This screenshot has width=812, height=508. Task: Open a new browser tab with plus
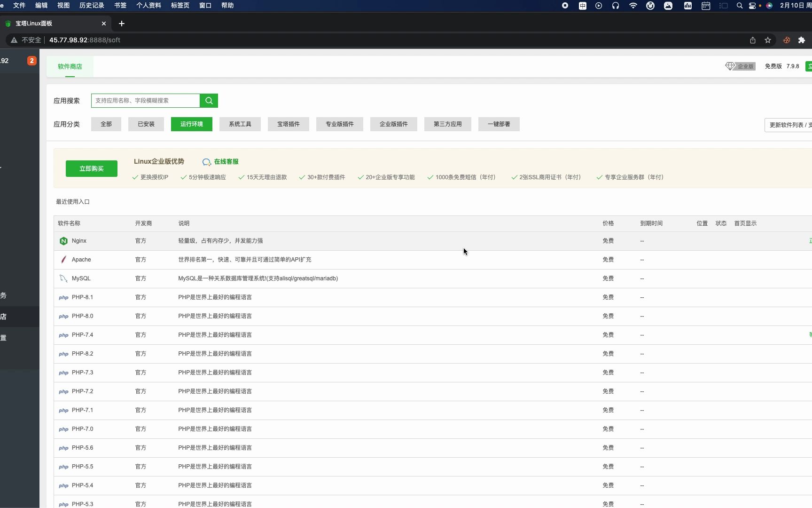122,24
